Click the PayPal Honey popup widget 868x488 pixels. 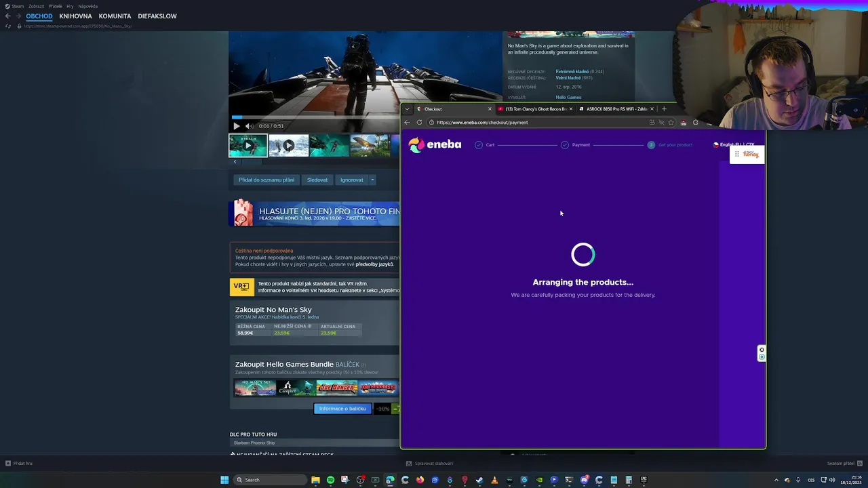747,155
